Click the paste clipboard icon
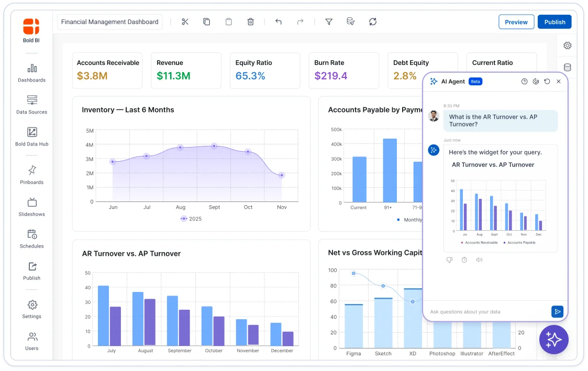Image resolution: width=588 pixels, height=371 pixels. pyautogui.click(x=228, y=22)
